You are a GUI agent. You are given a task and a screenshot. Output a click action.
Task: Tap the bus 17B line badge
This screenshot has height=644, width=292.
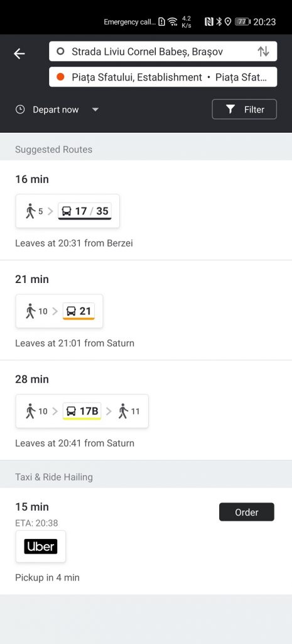(82, 411)
